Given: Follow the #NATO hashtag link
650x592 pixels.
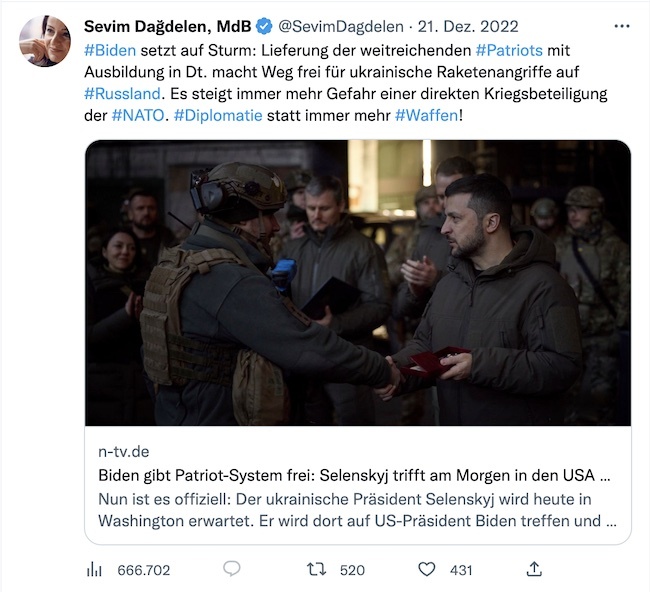Looking at the screenshot, I should [x=138, y=115].
